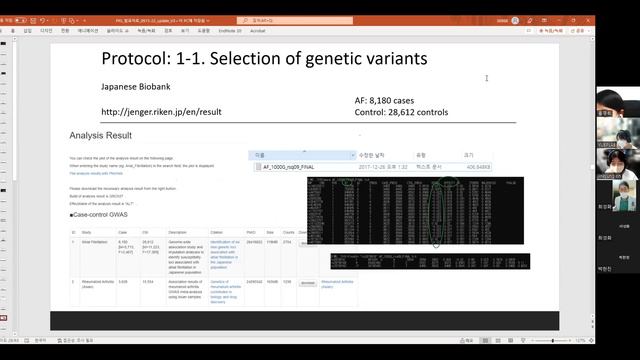Toggle the AutoSave switch

coord(20,20)
